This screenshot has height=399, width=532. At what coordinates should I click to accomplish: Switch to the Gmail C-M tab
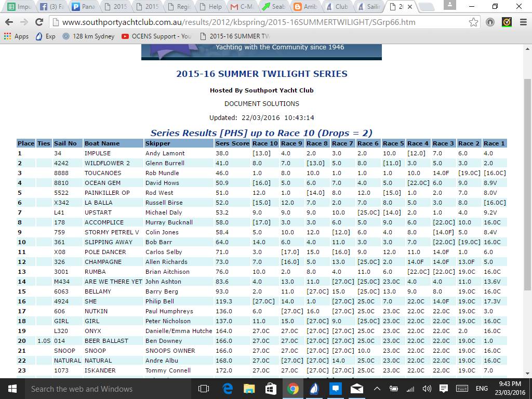click(243, 7)
